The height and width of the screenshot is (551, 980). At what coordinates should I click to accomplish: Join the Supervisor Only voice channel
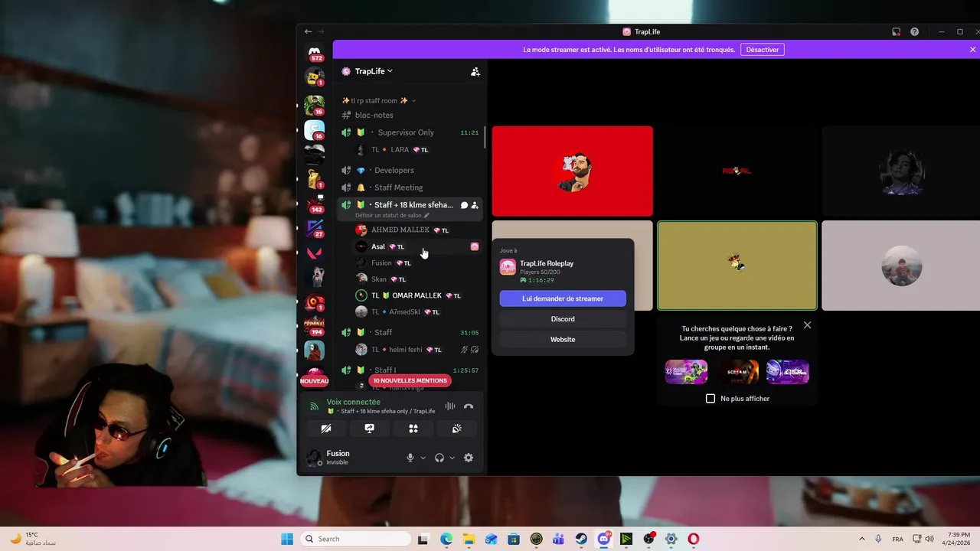410,132
